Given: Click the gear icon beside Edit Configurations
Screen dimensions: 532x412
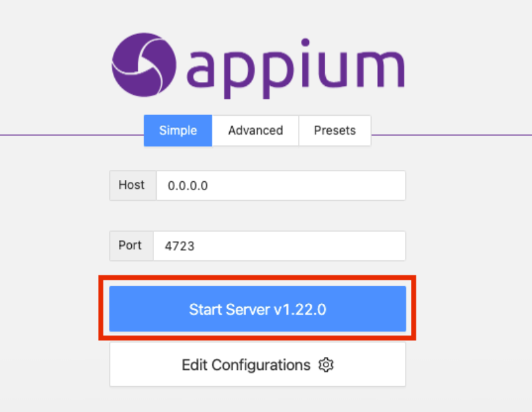Looking at the screenshot, I should [326, 365].
